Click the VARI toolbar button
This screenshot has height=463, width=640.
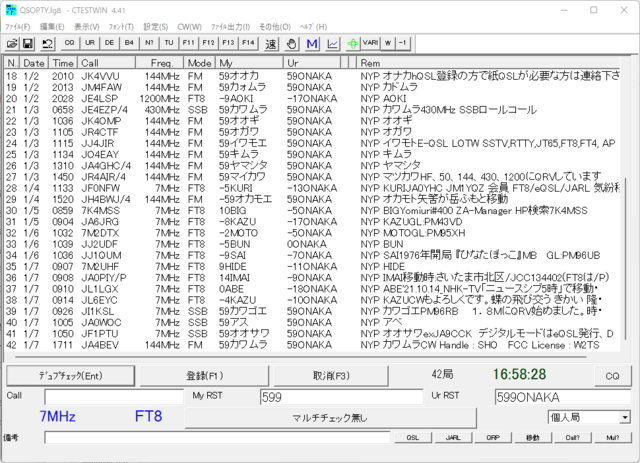tap(371, 43)
